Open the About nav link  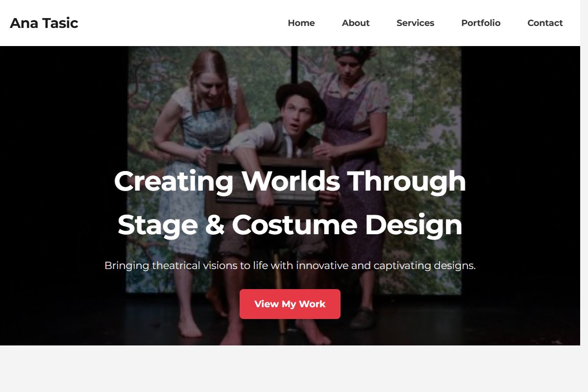tap(355, 23)
